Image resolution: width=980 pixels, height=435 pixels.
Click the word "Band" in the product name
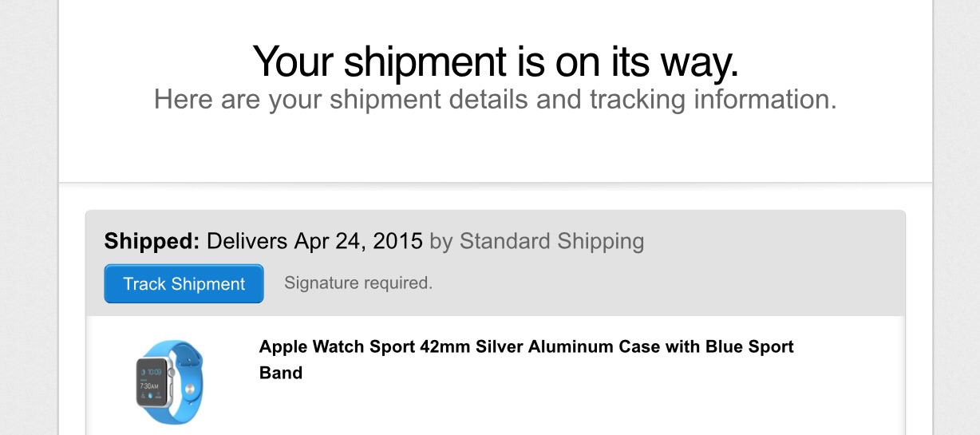pyautogui.click(x=281, y=373)
